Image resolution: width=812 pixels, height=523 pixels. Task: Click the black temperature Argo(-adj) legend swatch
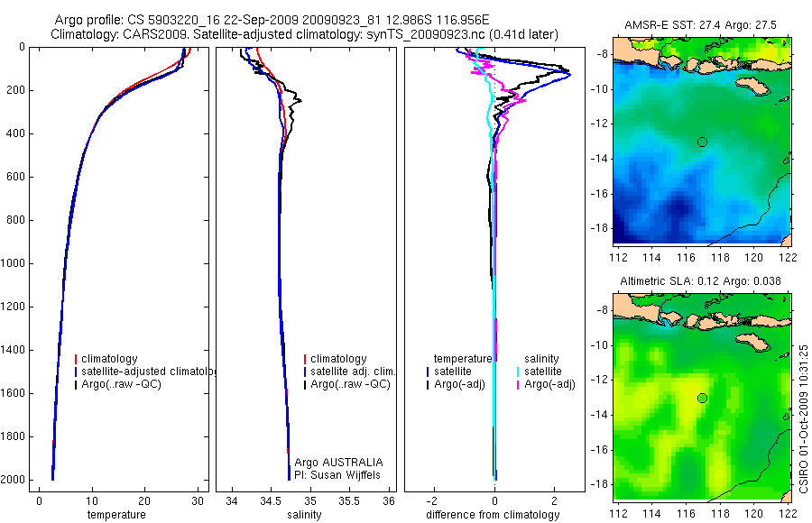[x=428, y=384]
